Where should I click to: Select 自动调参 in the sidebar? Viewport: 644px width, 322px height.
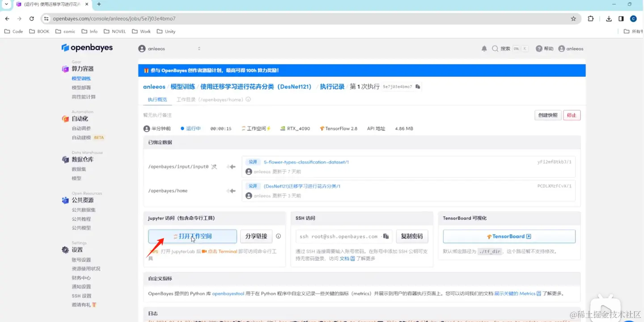81,129
